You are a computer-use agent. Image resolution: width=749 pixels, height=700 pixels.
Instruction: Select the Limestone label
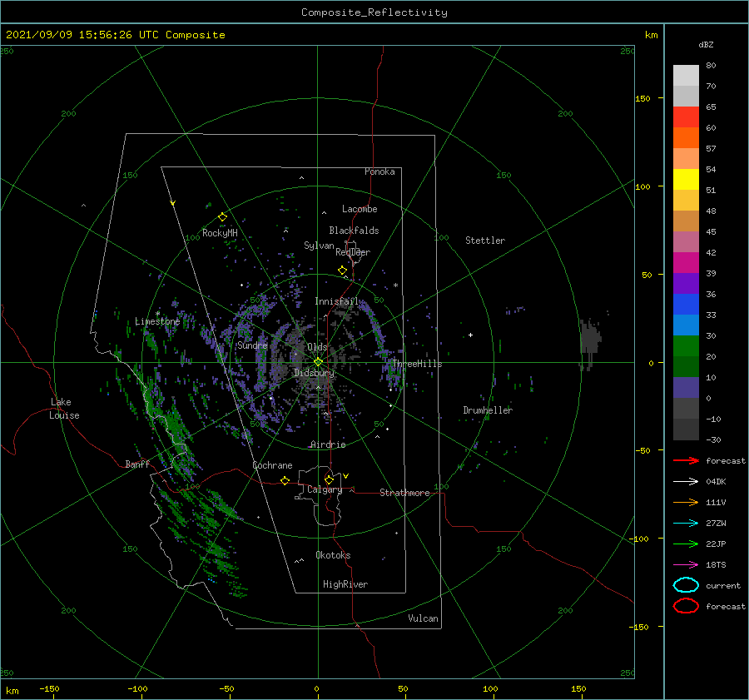(157, 321)
